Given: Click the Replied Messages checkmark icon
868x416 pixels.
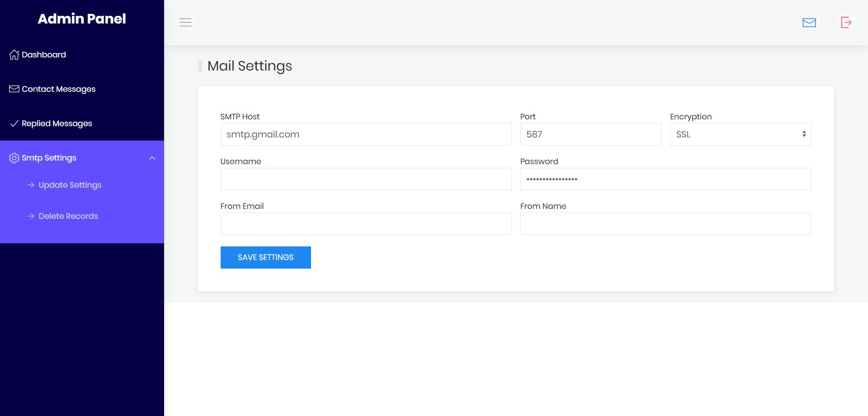Looking at the screenshot, I should click(x=14, y=123).
